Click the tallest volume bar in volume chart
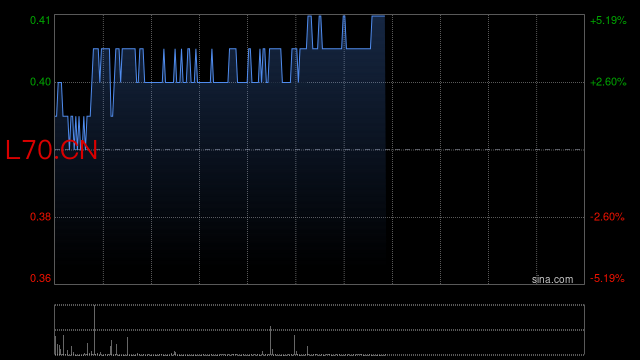 (x=95, y=330)
